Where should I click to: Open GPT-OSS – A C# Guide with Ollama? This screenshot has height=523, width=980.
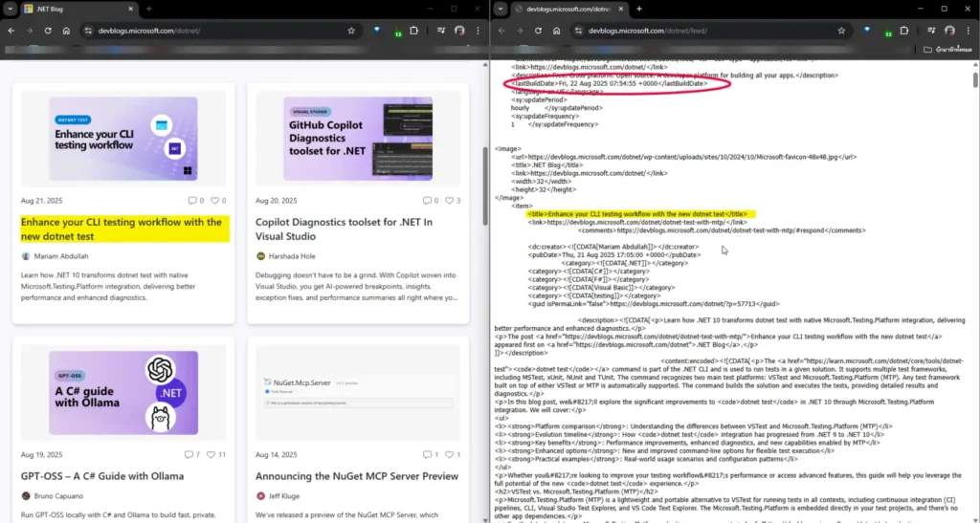(x=101, y=476)
